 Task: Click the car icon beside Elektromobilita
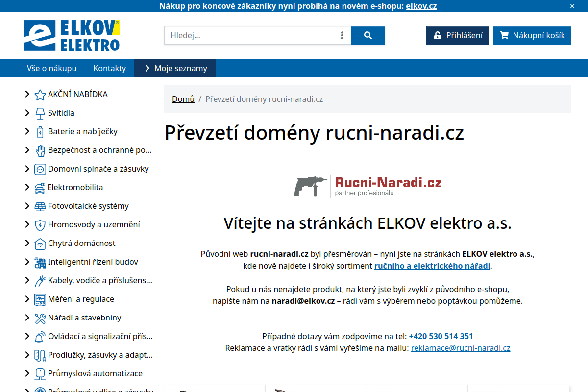point(40,188)
